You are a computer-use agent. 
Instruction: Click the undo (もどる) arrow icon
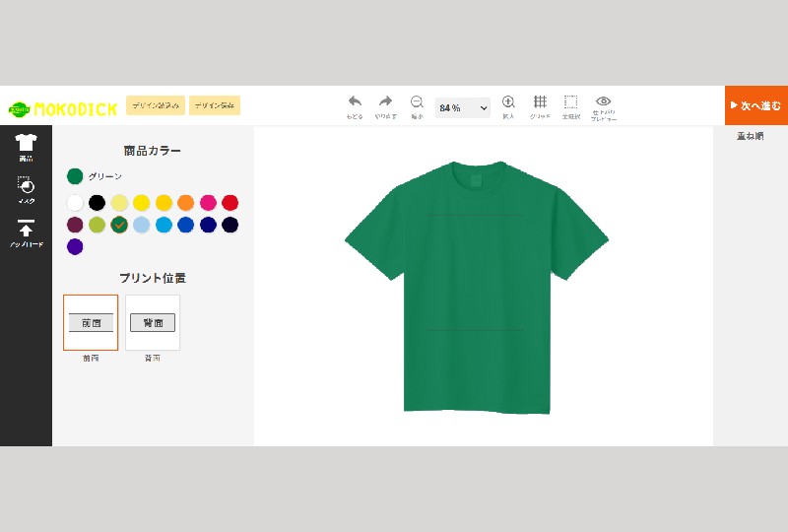355,102
